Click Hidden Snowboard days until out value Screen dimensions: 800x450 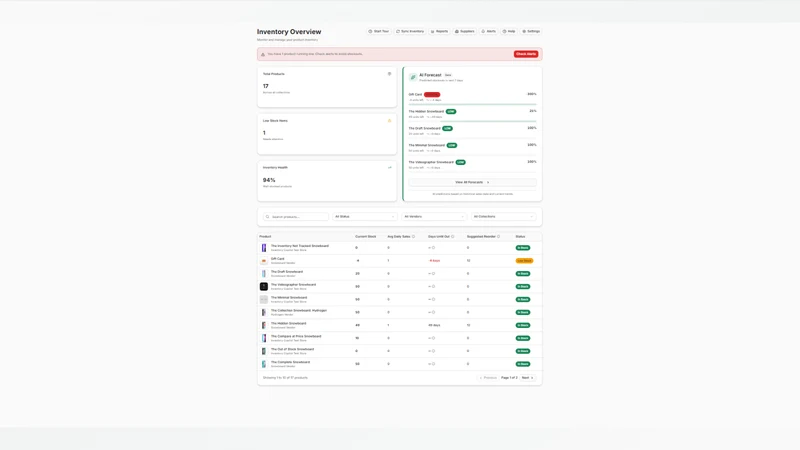(434, 325)
